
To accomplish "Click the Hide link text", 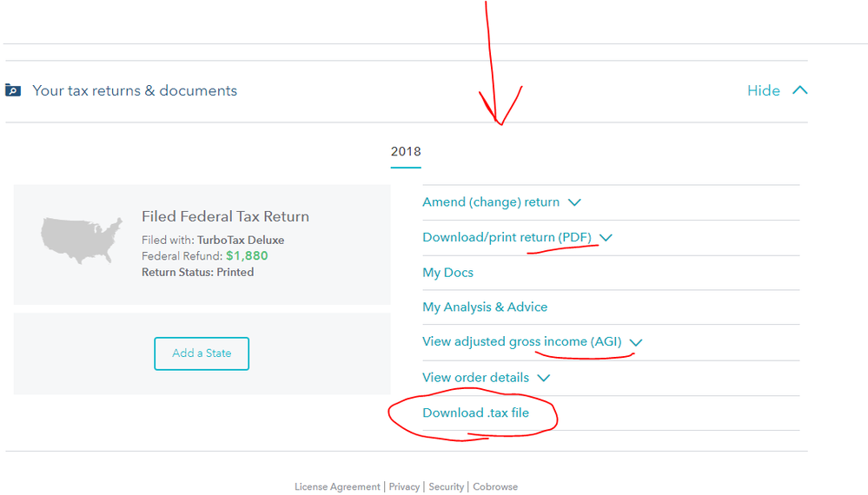I will [x=763, y=90].
